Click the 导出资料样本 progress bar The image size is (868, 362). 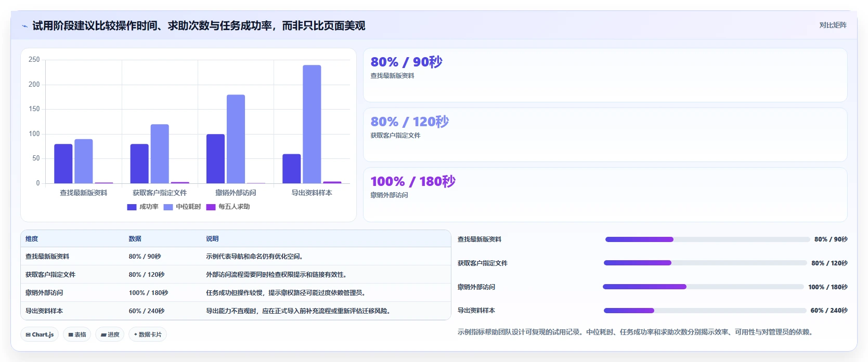click(x=705, y=311)
